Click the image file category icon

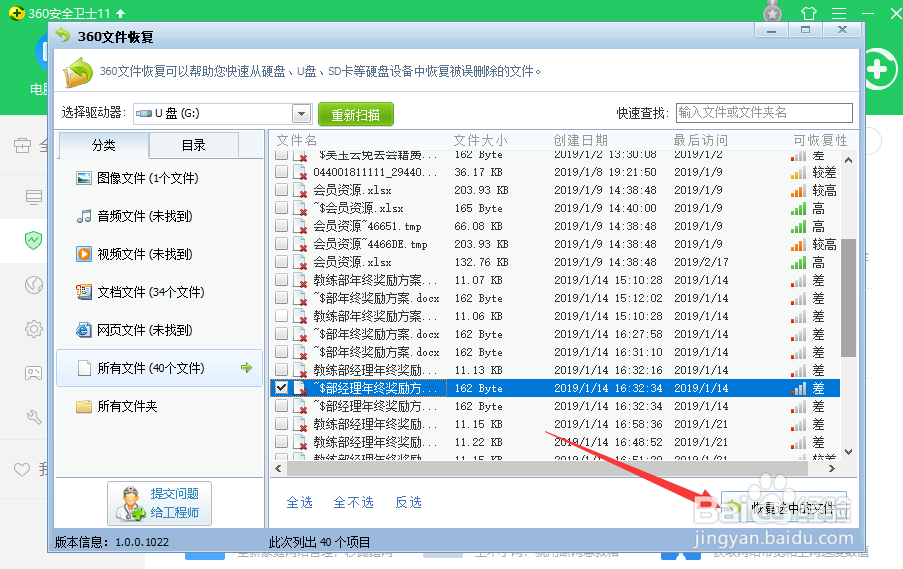84,178
